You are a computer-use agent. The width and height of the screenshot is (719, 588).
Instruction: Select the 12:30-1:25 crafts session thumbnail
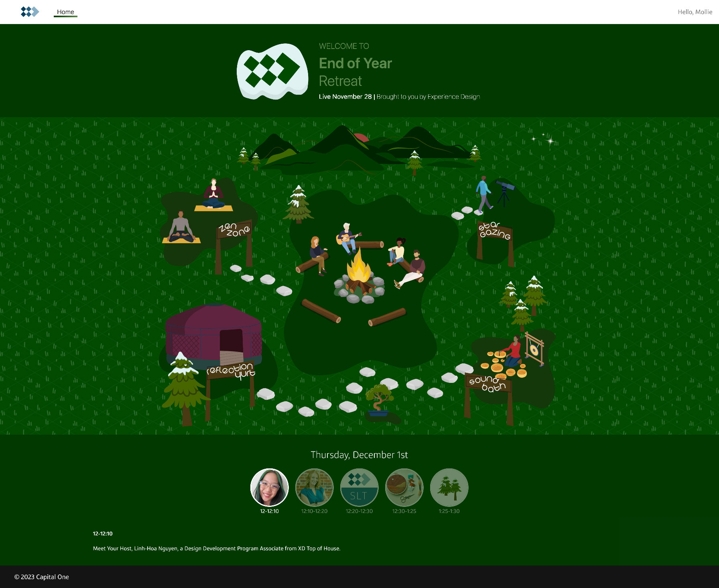404,487
